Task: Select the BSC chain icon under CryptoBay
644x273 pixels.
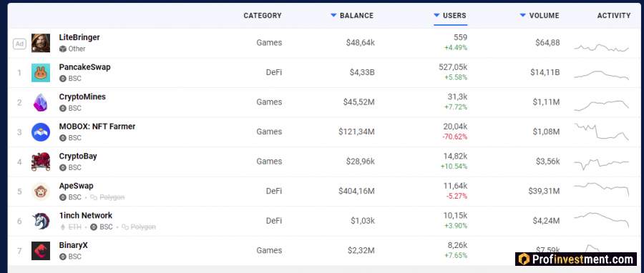Action: point(63,168)
